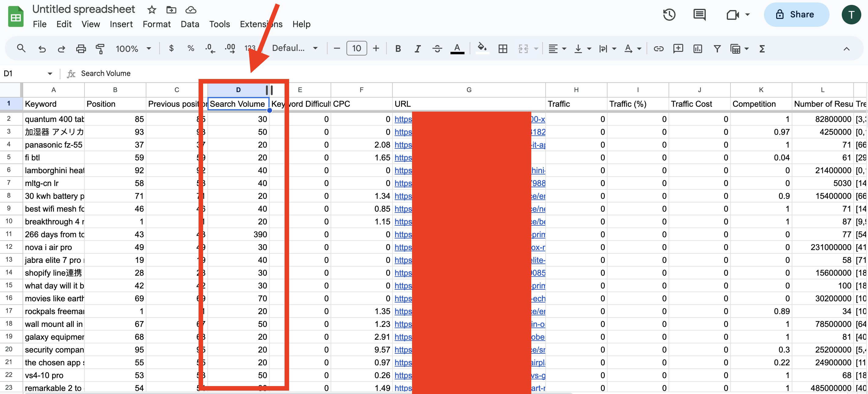This screenshot has width=868, height=394.
Task: Open the borders menu
Action: pyautogui.click(x=503, y=48)
